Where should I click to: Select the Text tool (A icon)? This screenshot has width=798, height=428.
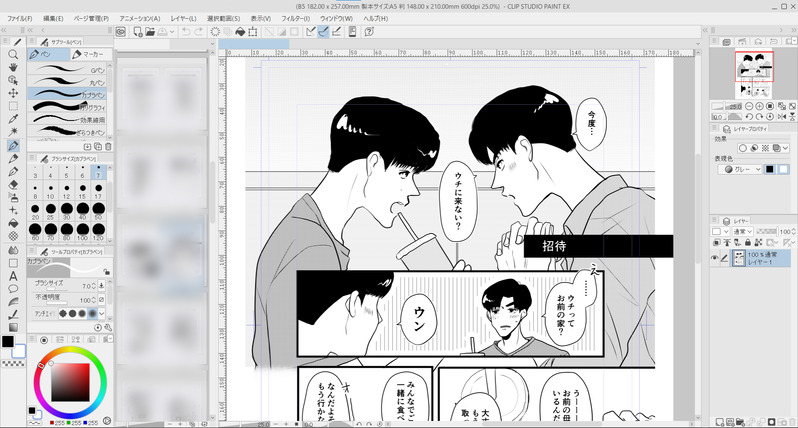pos(13,276)
